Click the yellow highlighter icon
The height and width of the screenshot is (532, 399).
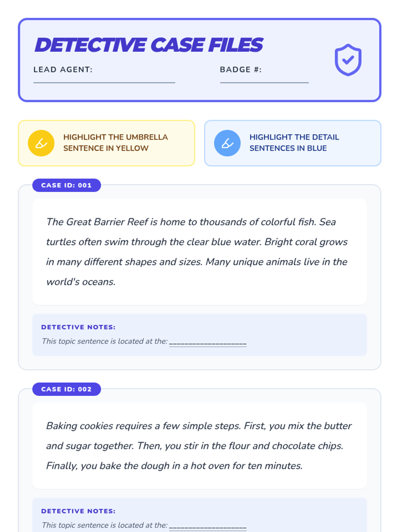click(x=41, y=143)
